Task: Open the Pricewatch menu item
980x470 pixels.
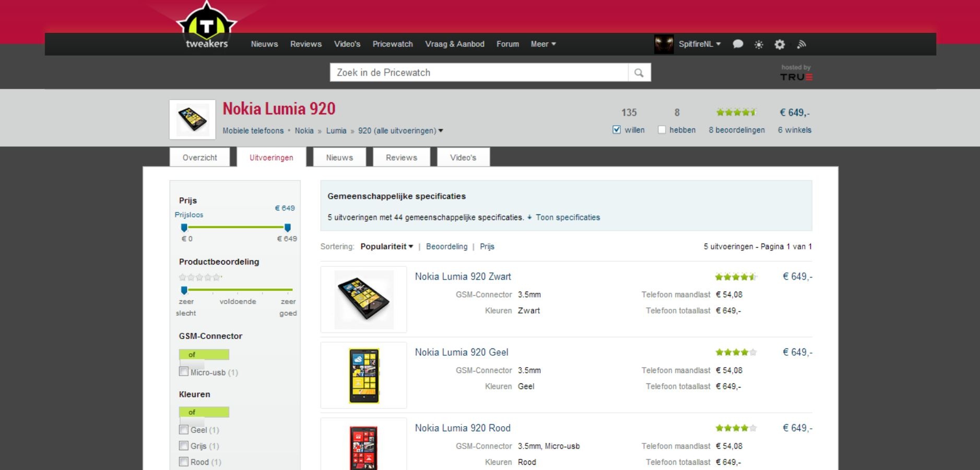Action: (x=393, y=44)
